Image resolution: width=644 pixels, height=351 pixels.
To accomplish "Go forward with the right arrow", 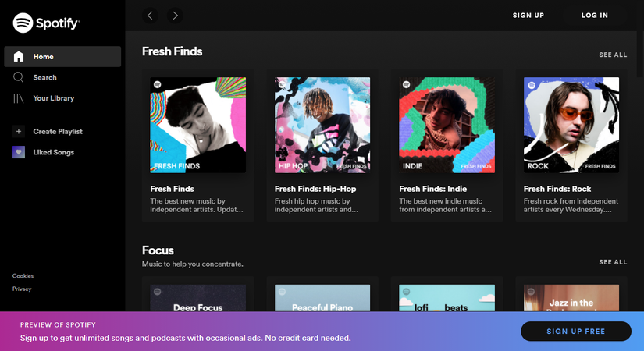I will (174, 15).
